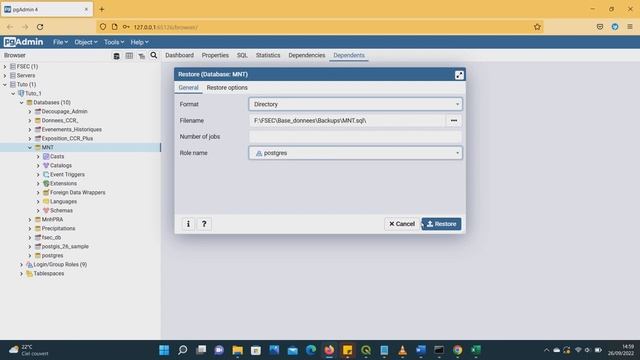Open the Statistics tab
This screenshot has width=640, height=360.
click(x=268, y=55)
